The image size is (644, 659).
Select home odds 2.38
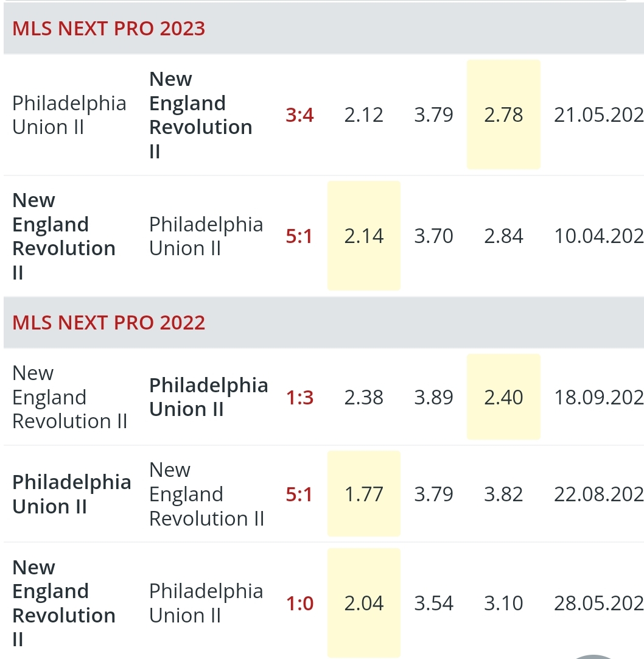pyautogui.click(x=364, y=397)
